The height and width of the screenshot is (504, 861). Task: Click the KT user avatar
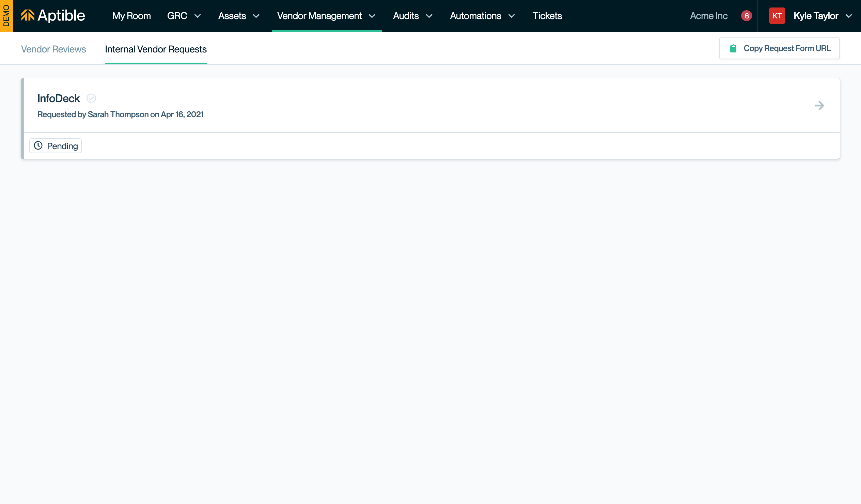(x=777, y=16)
